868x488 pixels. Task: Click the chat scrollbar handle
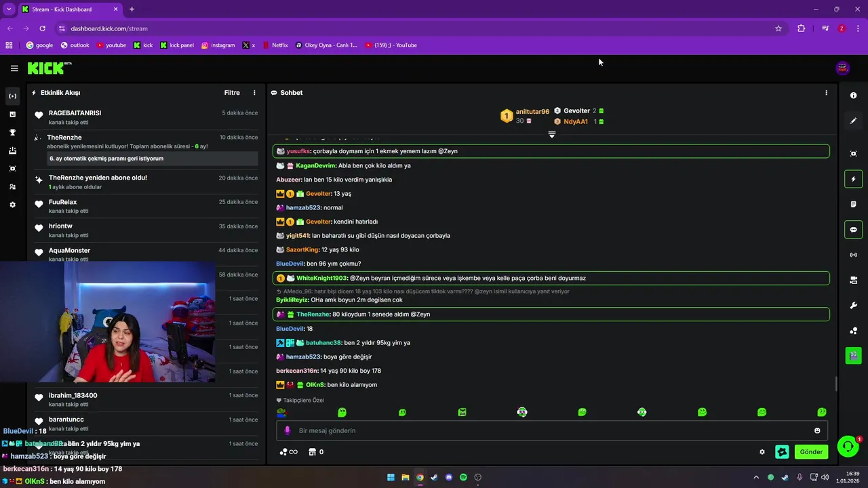(835, 384)
